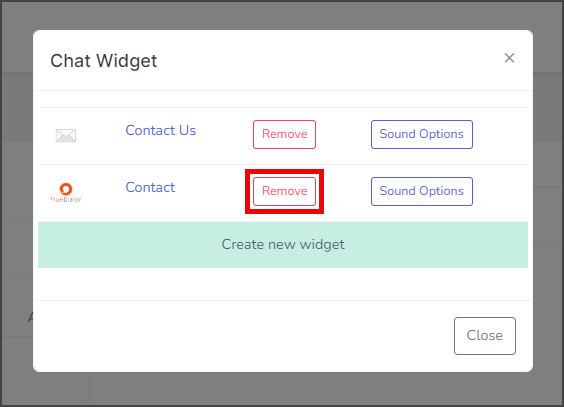564x407 pixels.
Task: Click the envelope icon beside Contact Us
Action: click(x=66, y=136)
